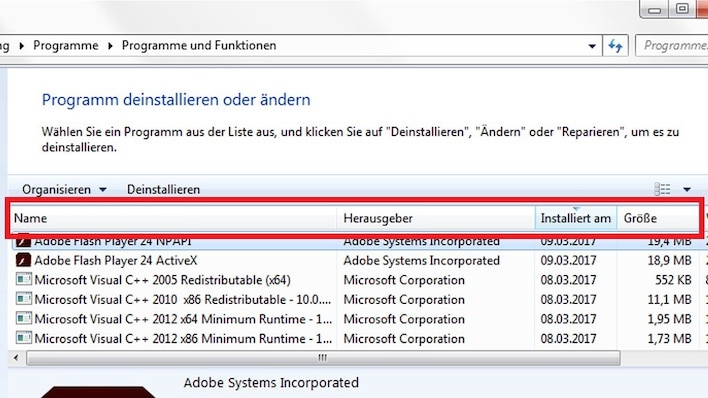Click the horizontal scrollbar left arrow
This screenshot has height=398, width=708.
pos(16,358)
